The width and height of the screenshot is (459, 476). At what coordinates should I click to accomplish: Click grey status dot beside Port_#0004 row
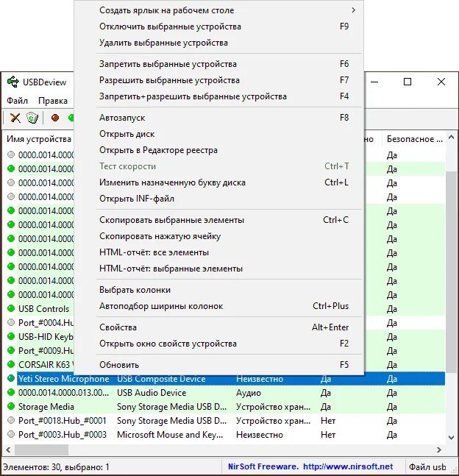click(x=11, y=322)
